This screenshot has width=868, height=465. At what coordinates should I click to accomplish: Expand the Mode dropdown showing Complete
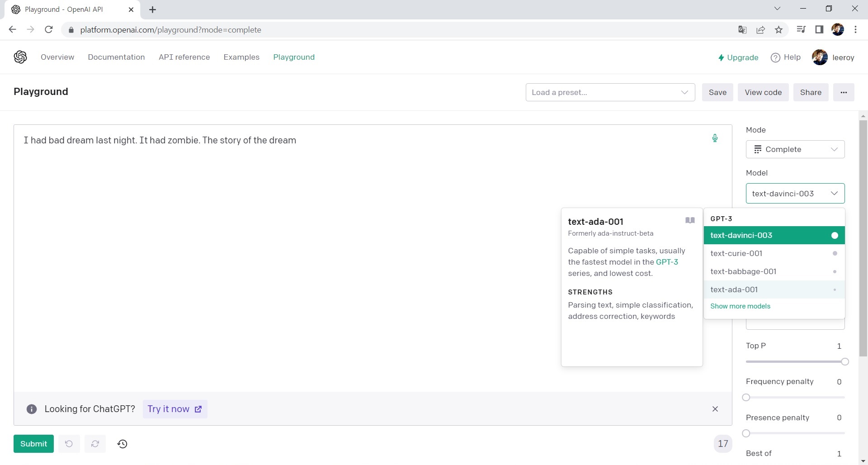[795, 149]
